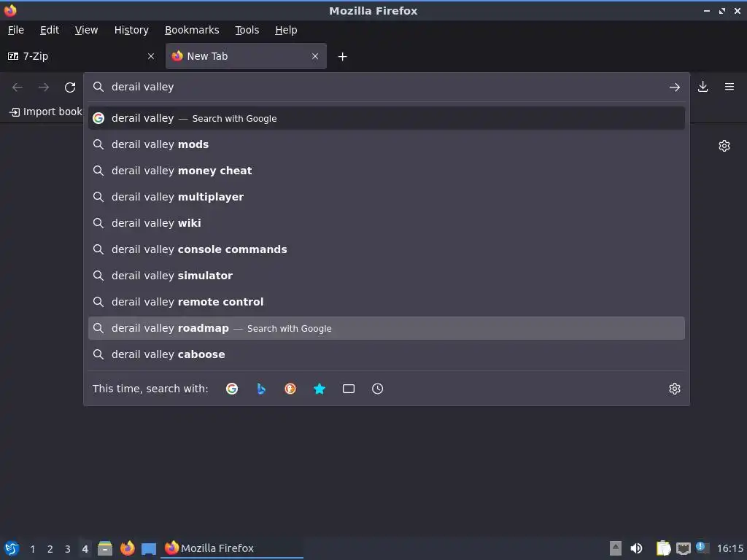
Task: Select suggestion 'derail valley multiplayer'
Action: [387, 197]
